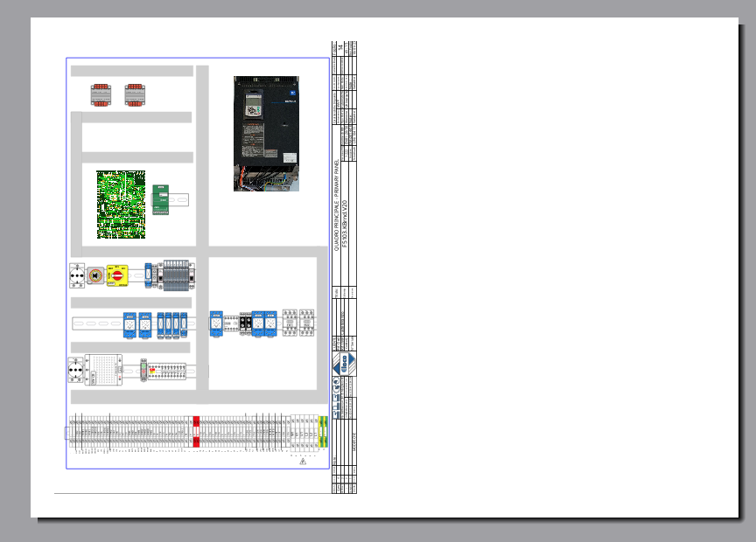Screen dimensions: 756x542
Task: Click the yellow-green ground terminals
Action: tap(322, 431)
